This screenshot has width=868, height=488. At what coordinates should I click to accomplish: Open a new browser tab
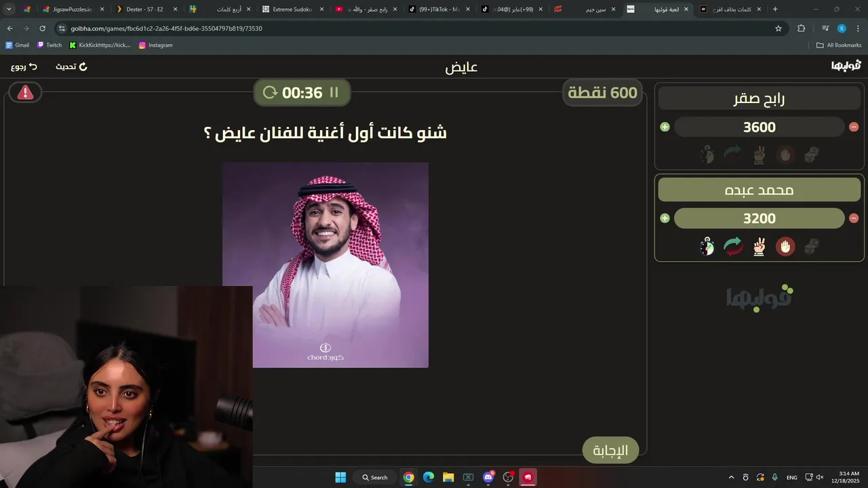tap(775, 9)
